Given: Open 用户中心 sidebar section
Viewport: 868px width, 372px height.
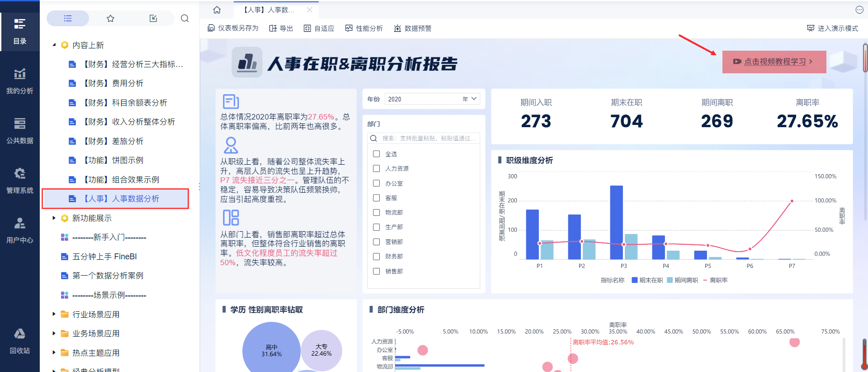Looking at the screenshot, I should (x=20, y=231).
